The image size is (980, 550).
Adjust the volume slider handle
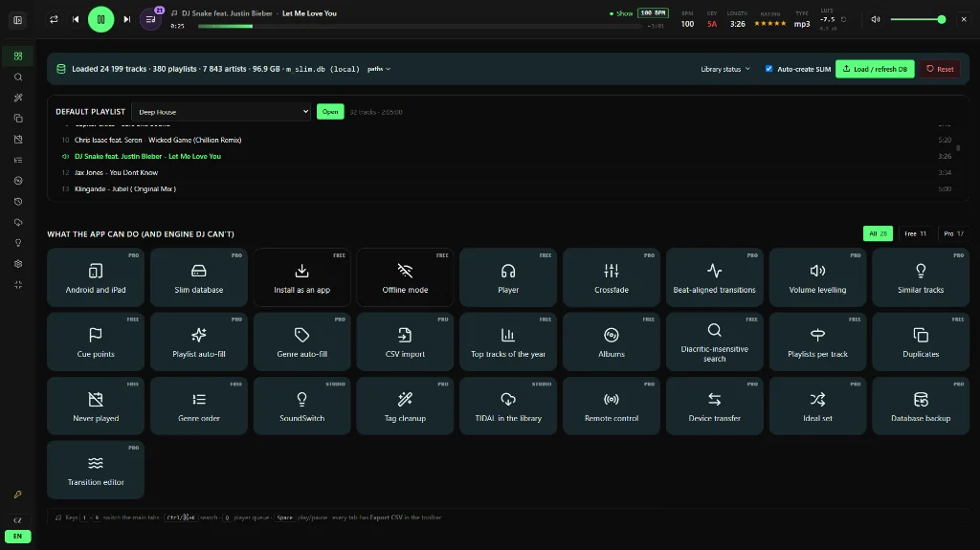pyautogui.click(x=942, y=19)
